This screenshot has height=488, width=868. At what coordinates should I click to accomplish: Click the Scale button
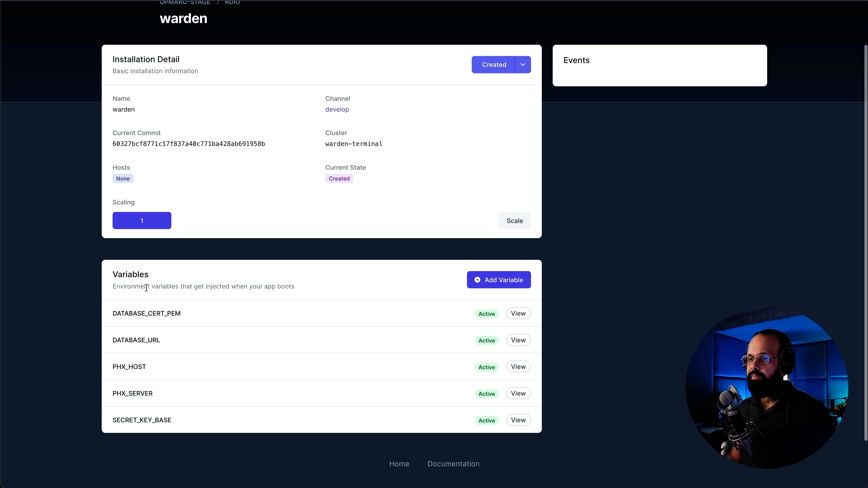click(x=514, y=221)
